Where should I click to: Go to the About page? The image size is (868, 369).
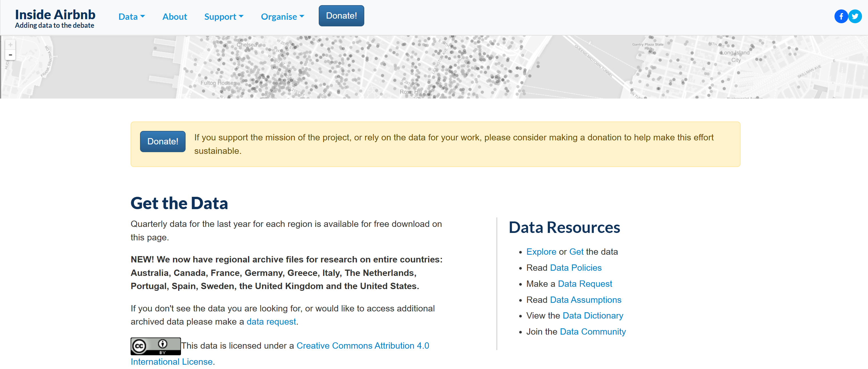click(174, 17)
